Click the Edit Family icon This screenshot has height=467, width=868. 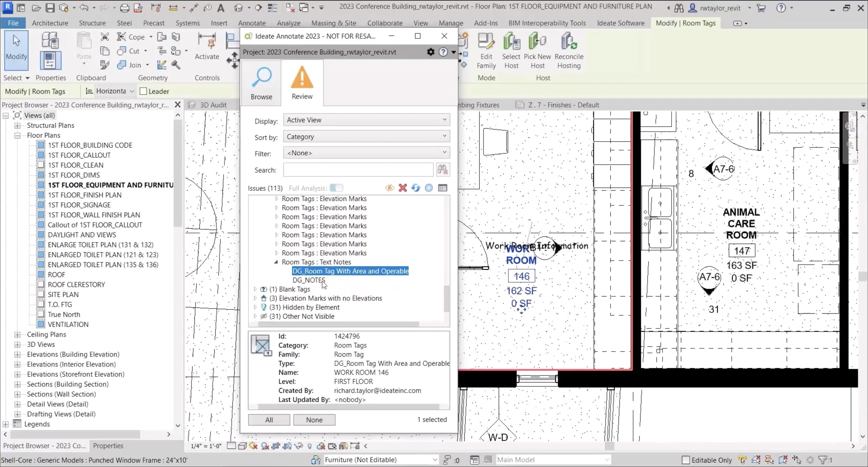[486, 51]
